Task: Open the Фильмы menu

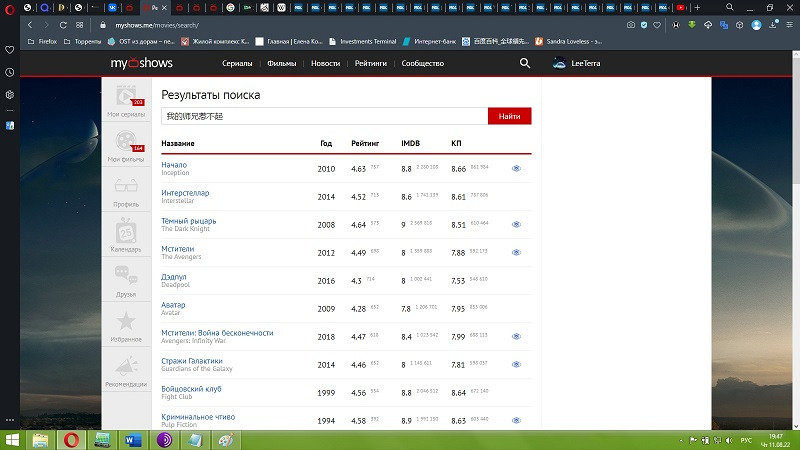Action: pos(282,63)
